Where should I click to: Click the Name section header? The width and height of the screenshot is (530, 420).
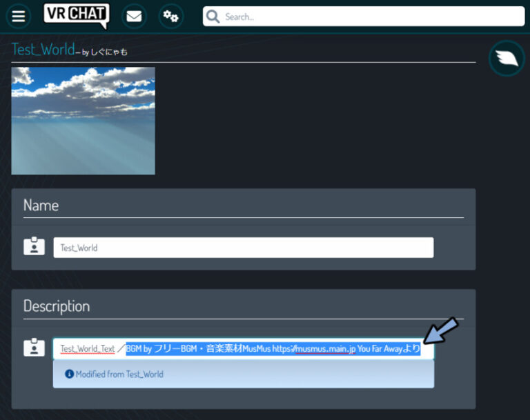[x=41, y=206]
